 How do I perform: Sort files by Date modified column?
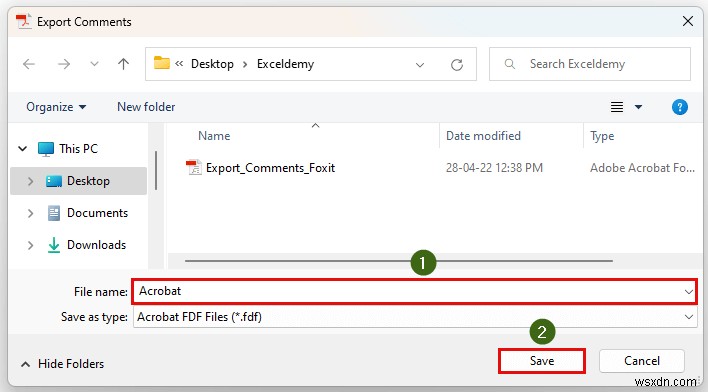tap(483, 136)
